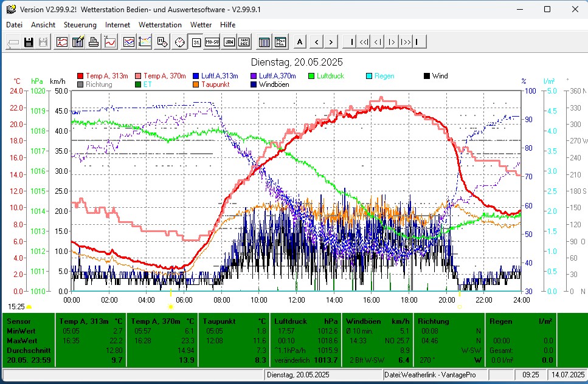Viewport: 588px width, 384px height.
Task: Go to previous day with < arrow
Action: (317, 42)
